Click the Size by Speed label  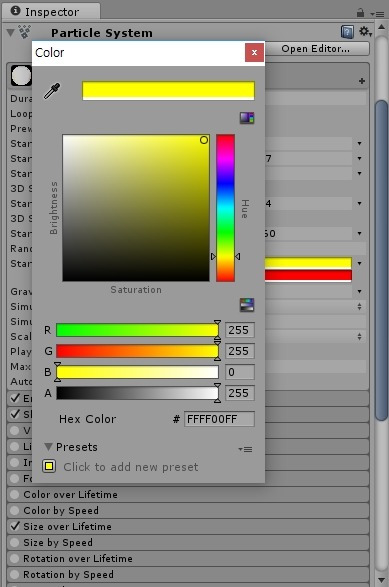[58, 542]
